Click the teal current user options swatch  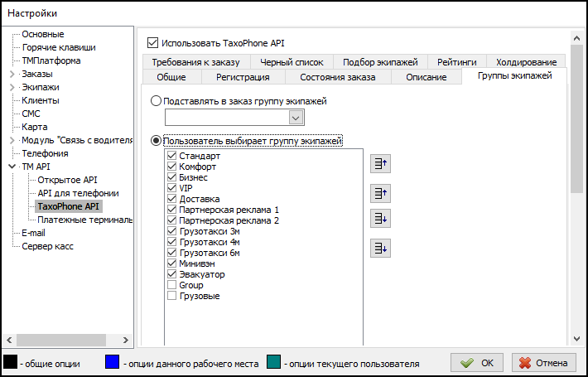(275, 362)
